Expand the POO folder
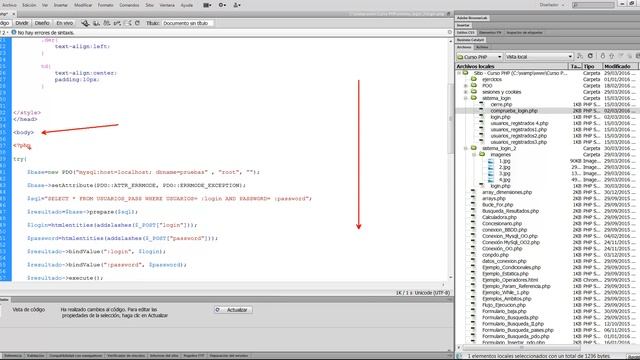 466,86
